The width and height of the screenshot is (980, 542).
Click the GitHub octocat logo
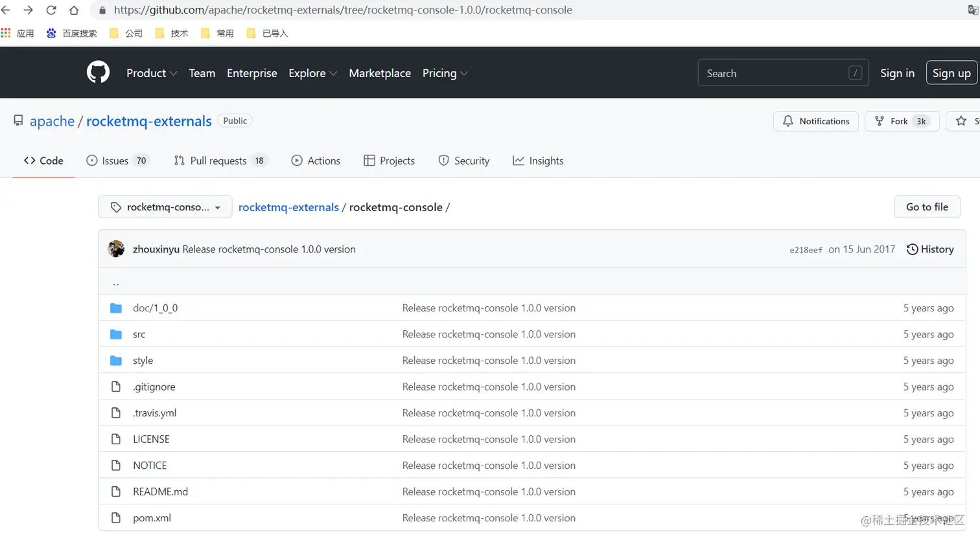click(99, 73)
